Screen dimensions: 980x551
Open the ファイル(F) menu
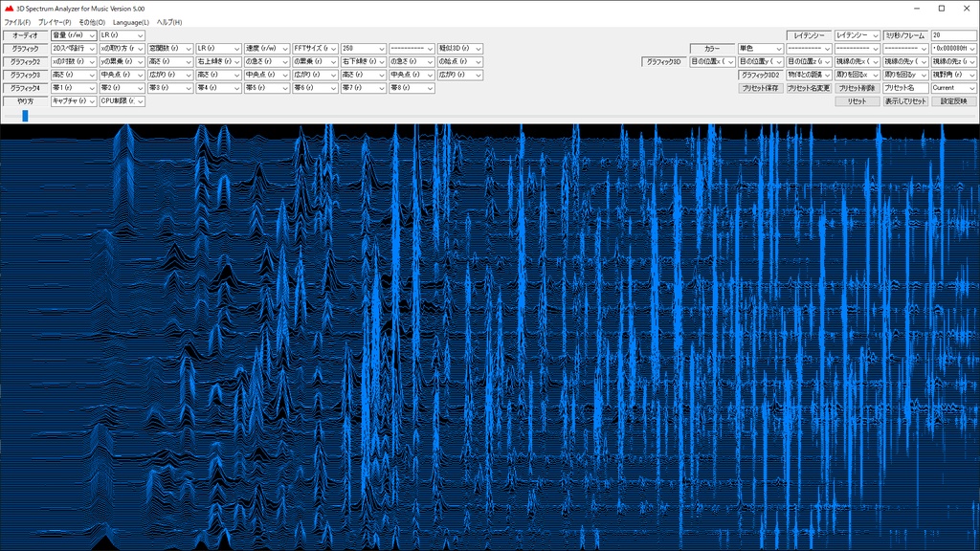tap(17, 23)
